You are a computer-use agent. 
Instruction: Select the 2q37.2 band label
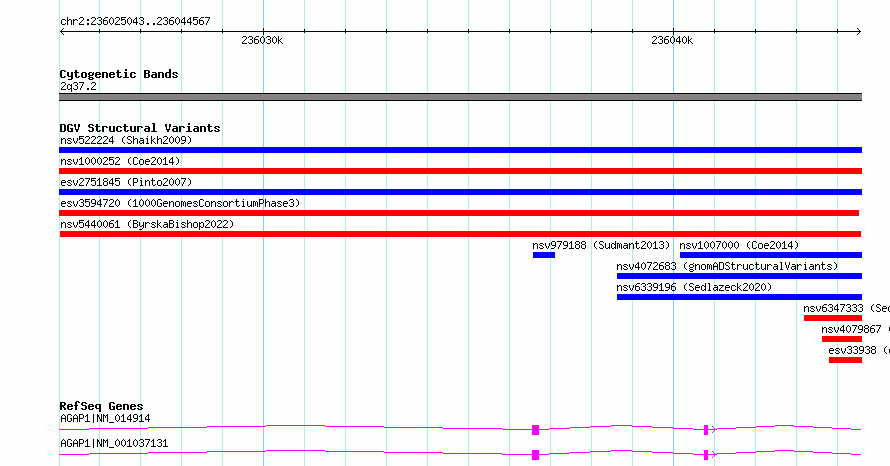[78, 86]
